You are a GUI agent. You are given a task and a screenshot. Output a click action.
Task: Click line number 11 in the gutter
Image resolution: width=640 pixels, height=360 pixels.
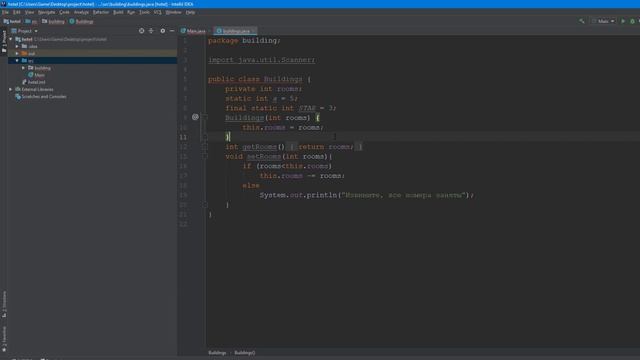click(x=183, y=137)
